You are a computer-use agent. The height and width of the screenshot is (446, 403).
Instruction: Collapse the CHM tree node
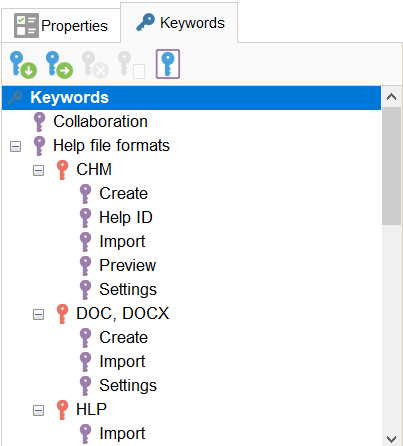coord(38,170)
